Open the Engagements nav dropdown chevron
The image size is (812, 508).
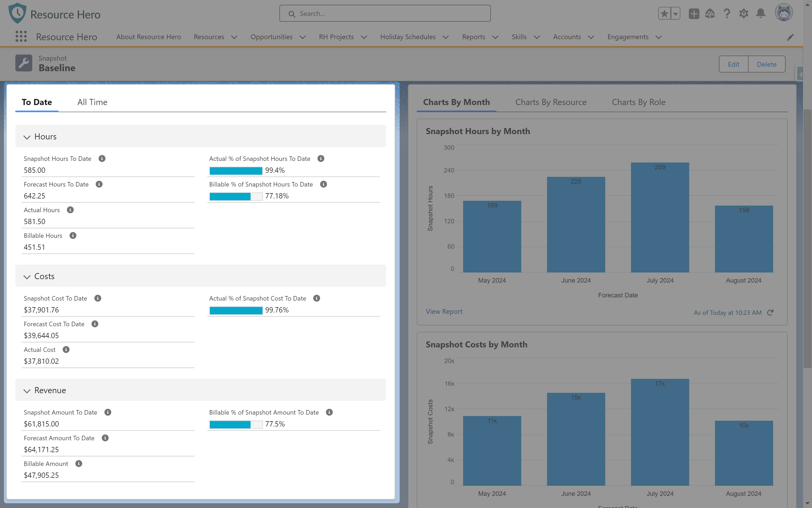(659, 37)
